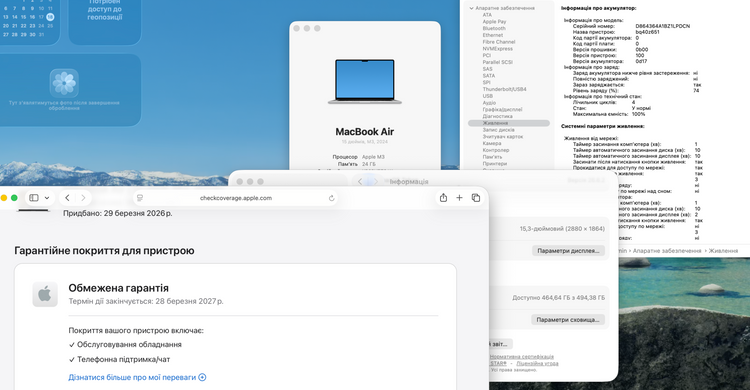Select Контролер in the hardware list
The width and height of the screenshot is (750, 390).
pyautogui.click(x=496, y=150)
